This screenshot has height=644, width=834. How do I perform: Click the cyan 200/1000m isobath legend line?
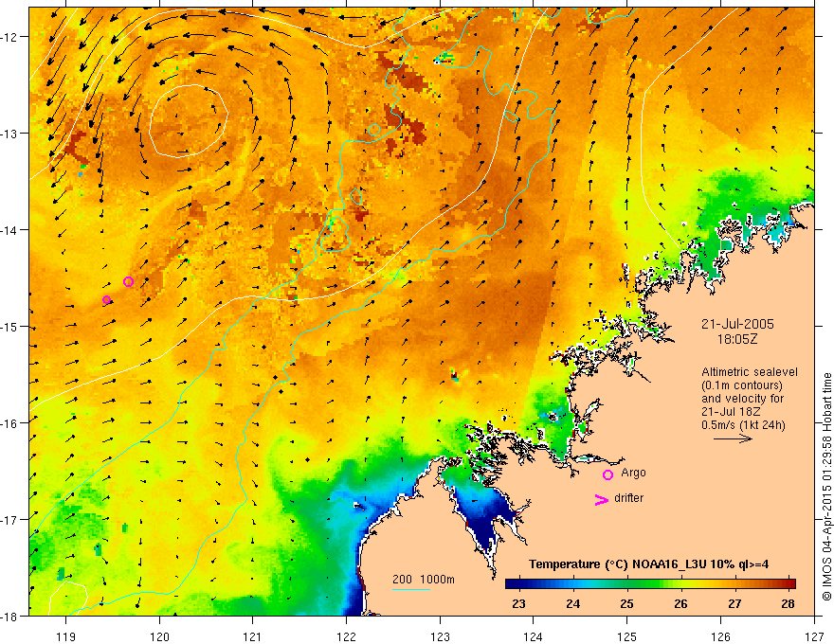point(410,589)
